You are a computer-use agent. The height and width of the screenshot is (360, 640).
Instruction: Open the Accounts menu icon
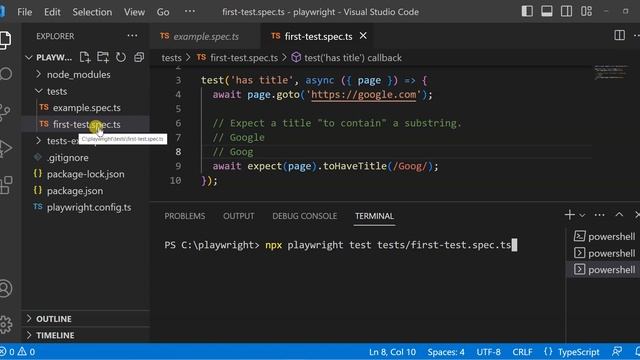(6, 289)
